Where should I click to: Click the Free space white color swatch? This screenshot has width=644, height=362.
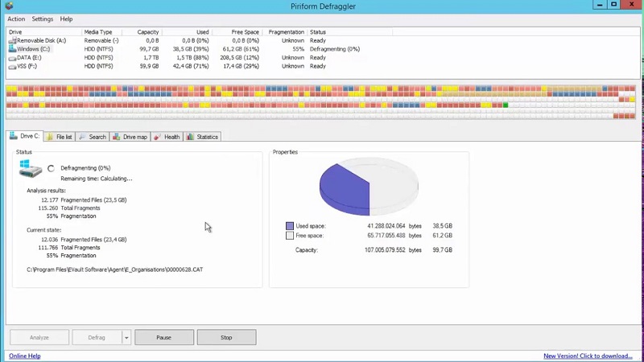(x=290, y=236)
